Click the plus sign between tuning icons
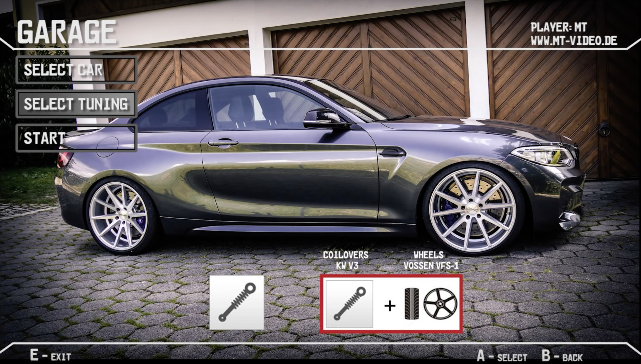This screenshot has width=641, height=364. click(x=390, y=305)
